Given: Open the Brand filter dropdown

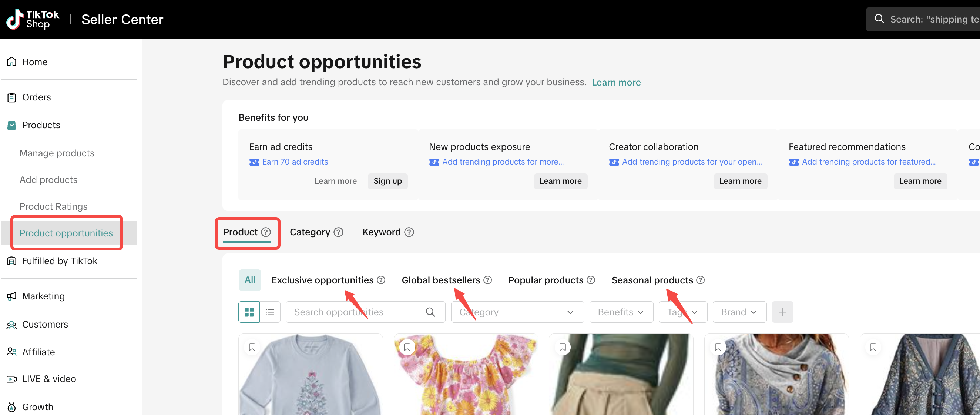Looking at the screenshot, I should [x=739, y=312].
